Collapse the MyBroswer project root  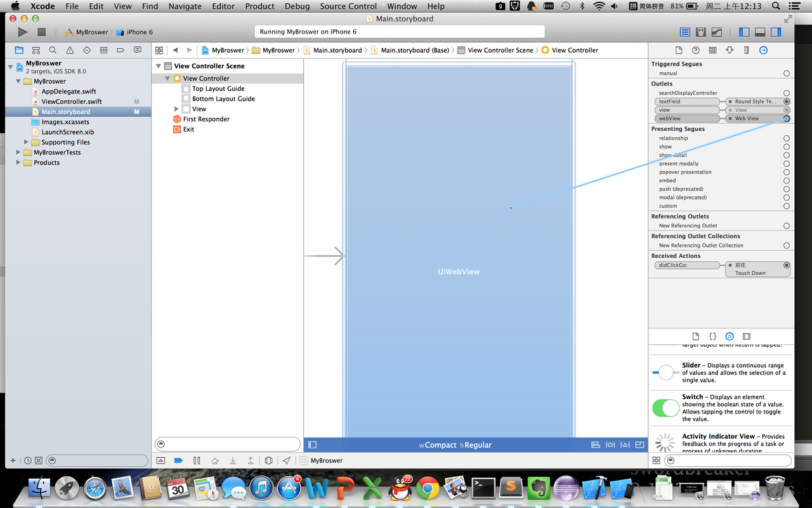pos(11,66)
